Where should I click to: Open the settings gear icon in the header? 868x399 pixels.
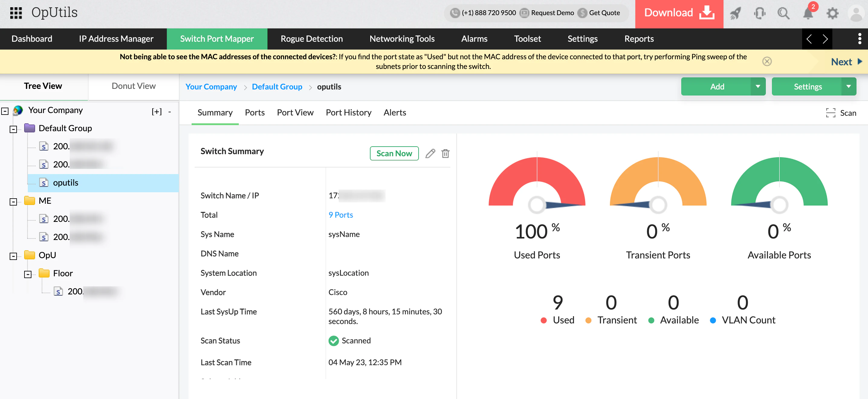(x=832, y=14)
